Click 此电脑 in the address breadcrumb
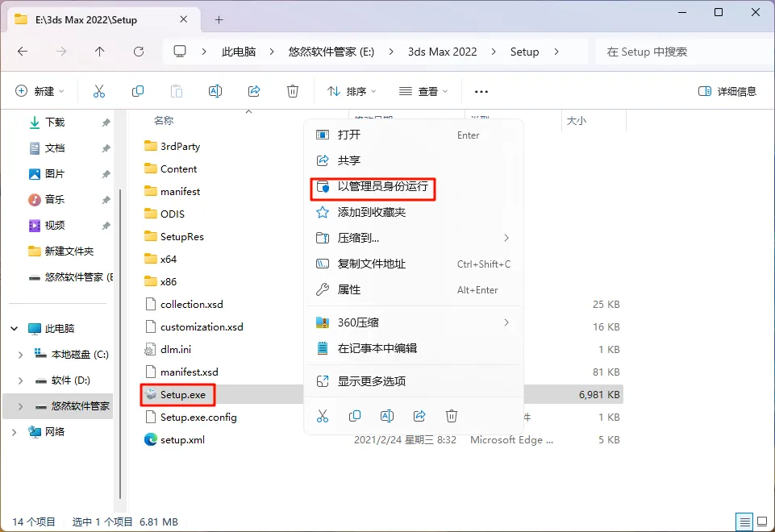 [239, 52]
